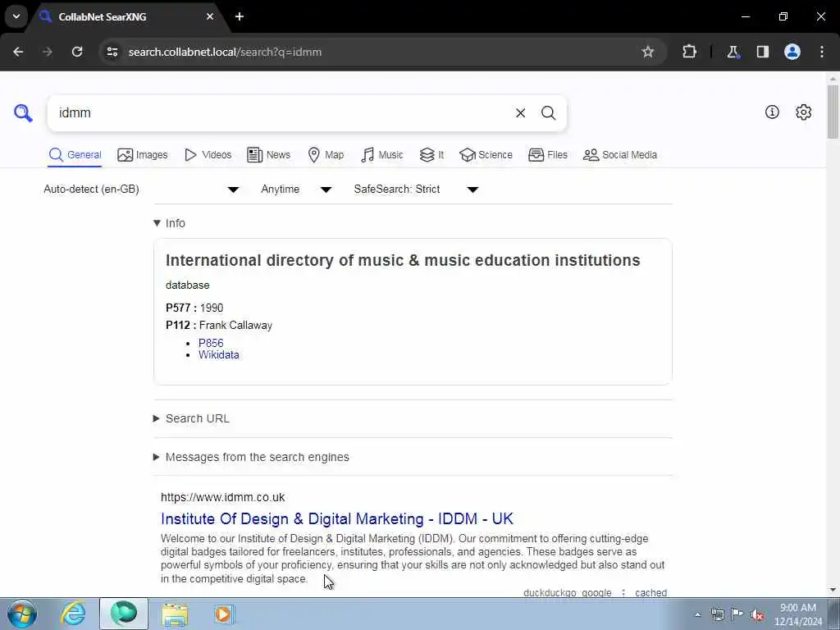Open network tray icon
This screenshot has width=840, height=630.
coord(717,615)
